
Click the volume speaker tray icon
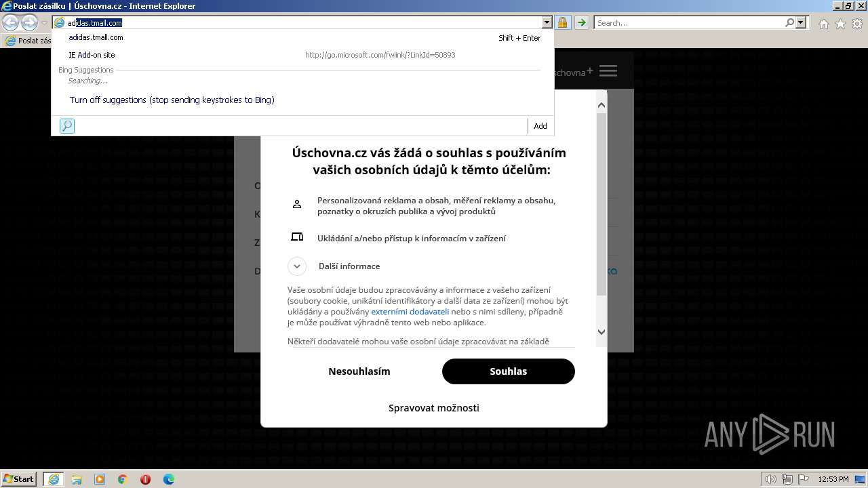(771, 479)
